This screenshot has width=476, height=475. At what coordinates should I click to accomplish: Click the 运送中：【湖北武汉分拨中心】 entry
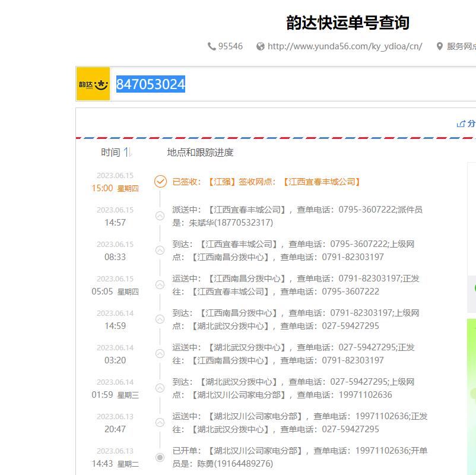coord(294,354)
